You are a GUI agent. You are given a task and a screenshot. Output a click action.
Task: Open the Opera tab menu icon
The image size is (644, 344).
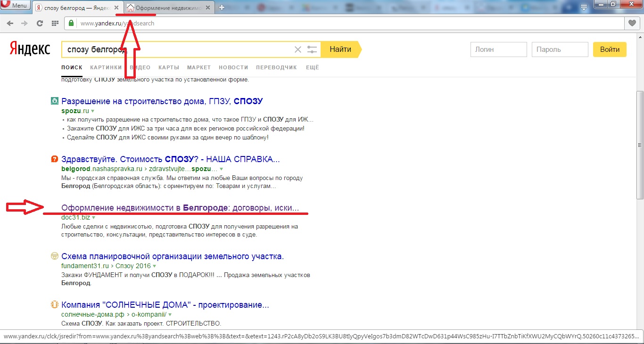tap(584, 8)
